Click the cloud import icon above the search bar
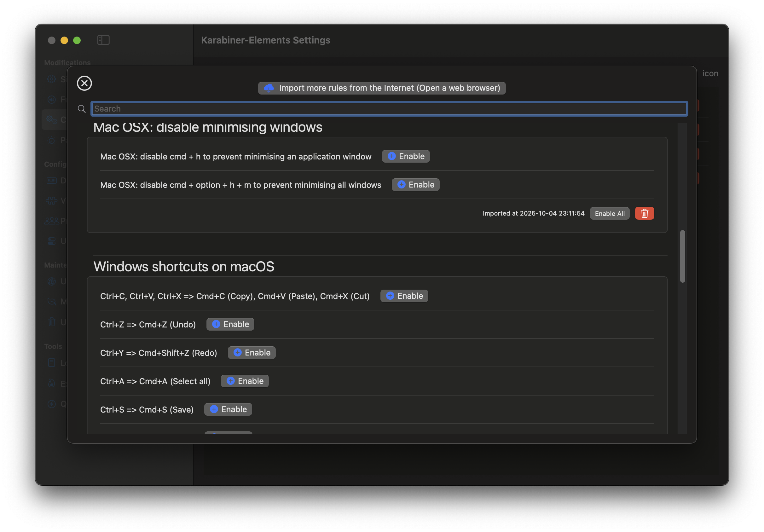The height and width of the screenshot is (532, 764). (269, 88)
